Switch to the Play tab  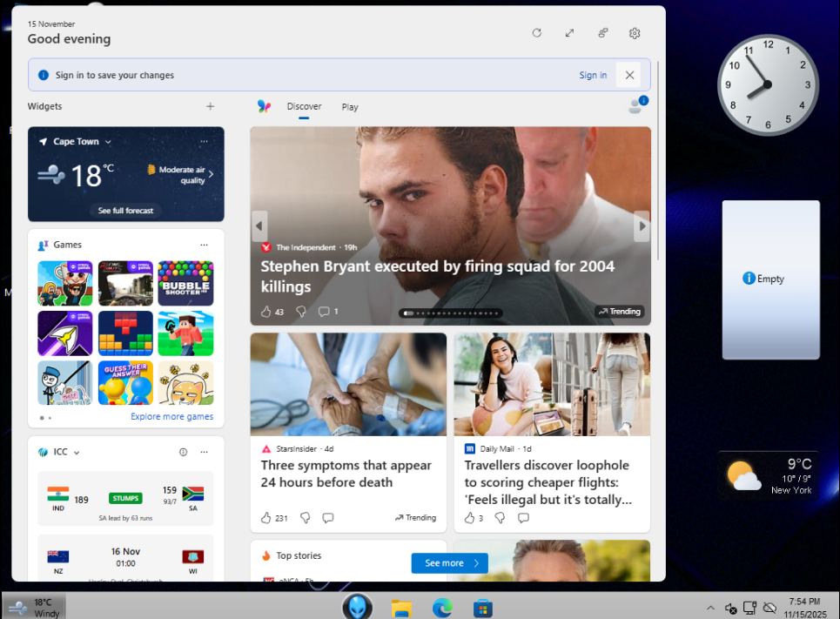tap(350, 107)
